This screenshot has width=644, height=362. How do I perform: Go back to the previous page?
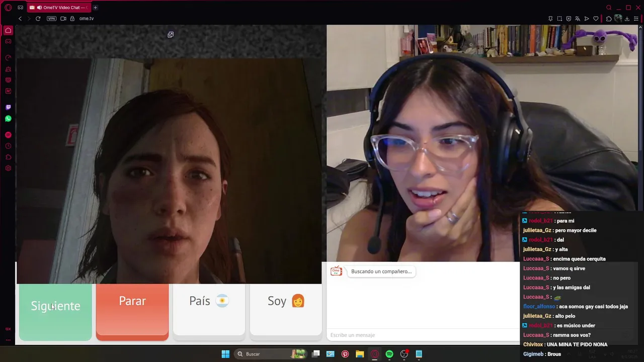click(x=20, y=19)
